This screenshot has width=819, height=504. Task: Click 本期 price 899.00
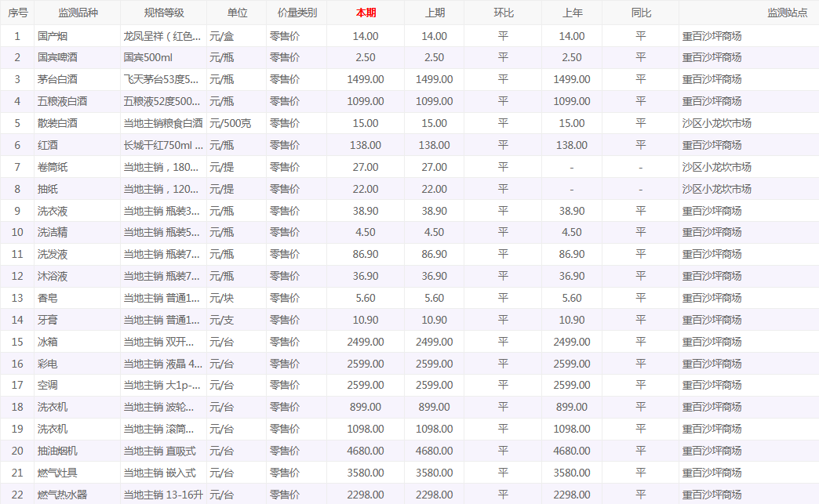pyautogui.click(x=366, y=407)
